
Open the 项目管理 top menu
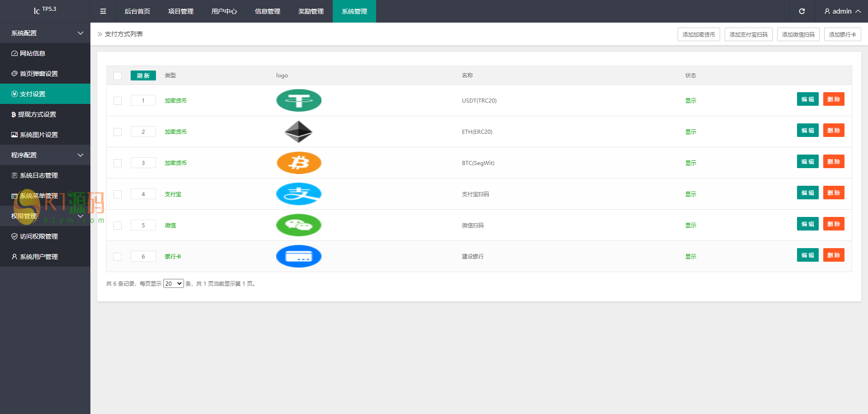pyautogui.click(x=181, y=11)
